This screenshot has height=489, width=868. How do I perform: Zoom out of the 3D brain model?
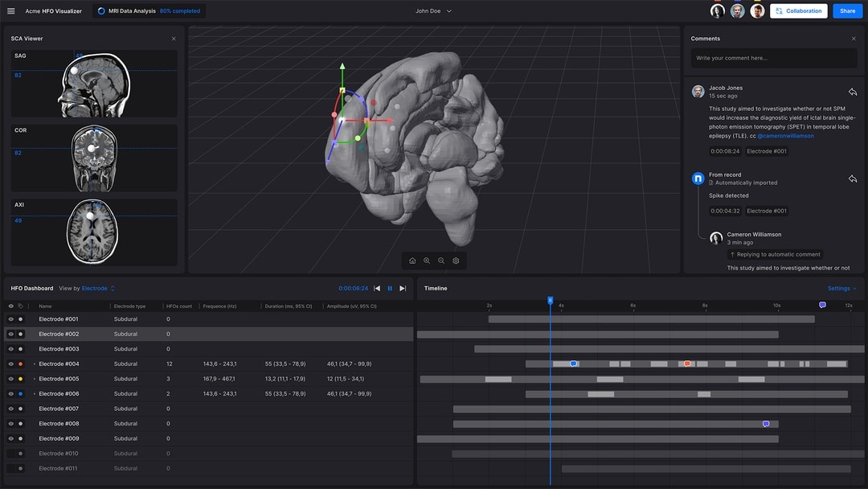tap(441, 261)
